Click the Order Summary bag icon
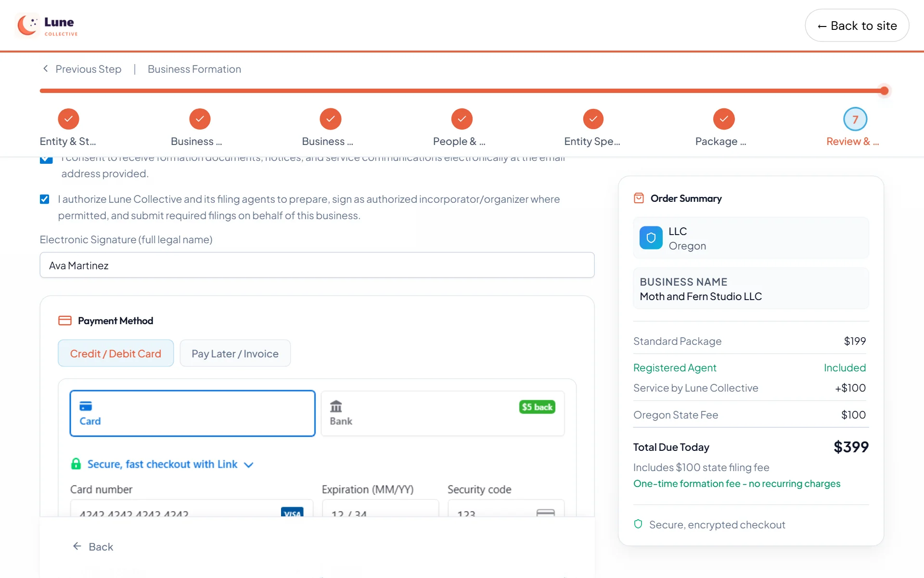Image resolution: width=924 pixels, height=578 pixels. (639, 198)
